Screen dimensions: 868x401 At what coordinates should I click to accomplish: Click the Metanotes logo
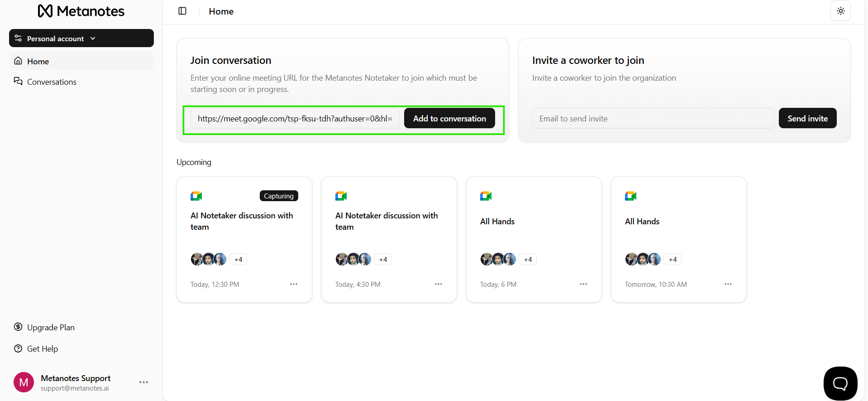81,11
